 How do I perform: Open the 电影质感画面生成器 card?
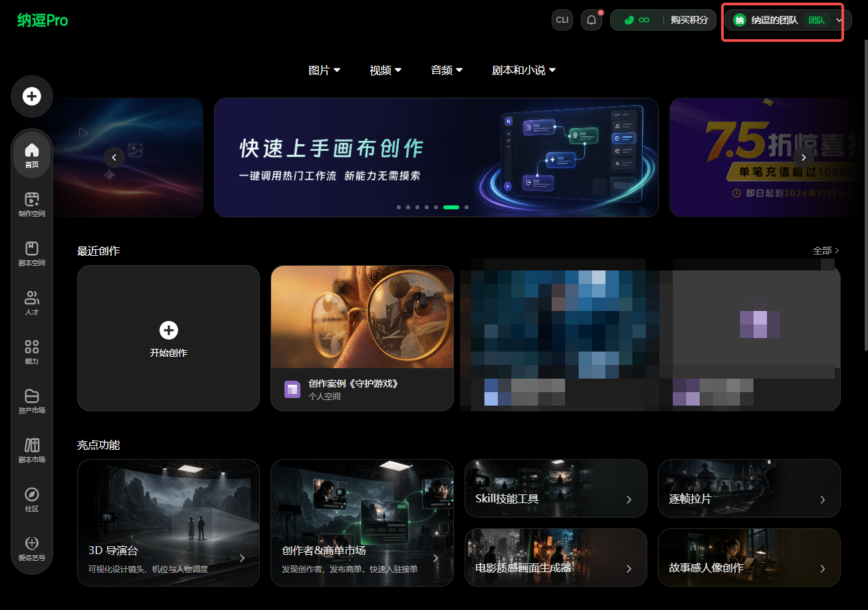coord(556,558)
